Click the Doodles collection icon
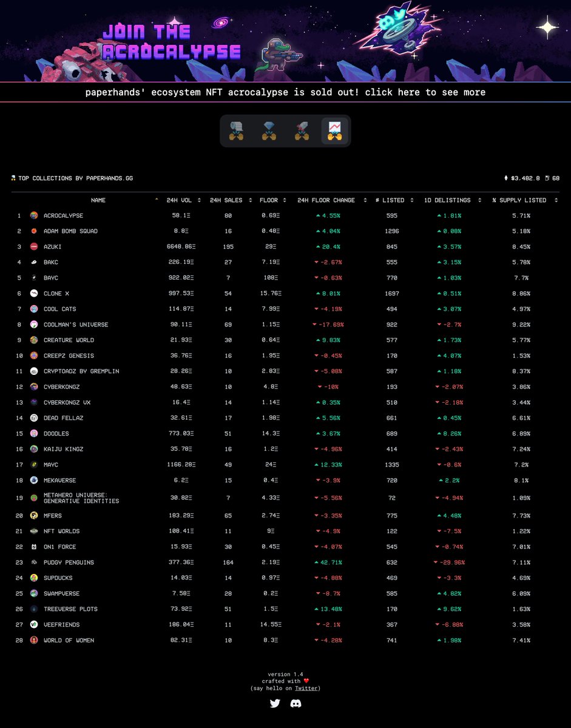This screenshot has height=728, width=571. pos(34,433)
